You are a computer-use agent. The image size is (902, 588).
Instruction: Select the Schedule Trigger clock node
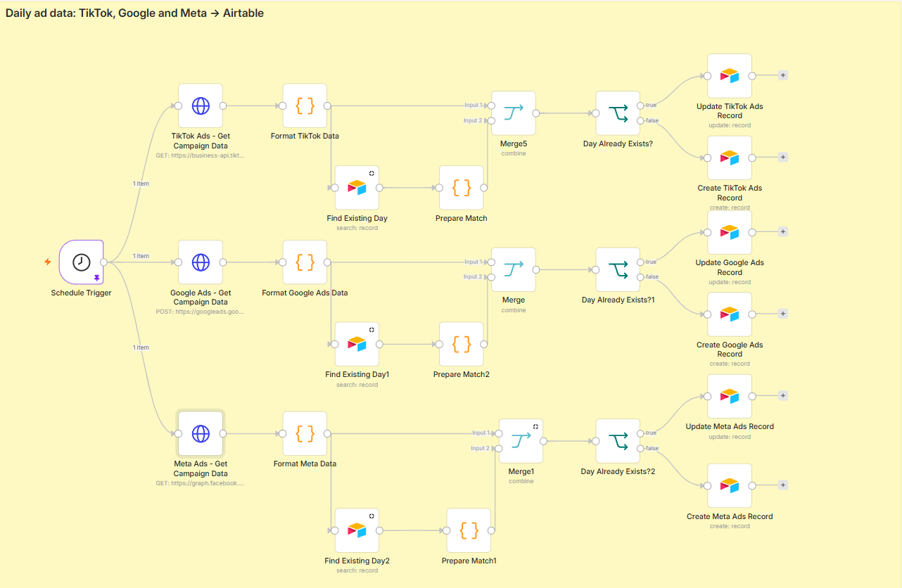coord(82,262)
